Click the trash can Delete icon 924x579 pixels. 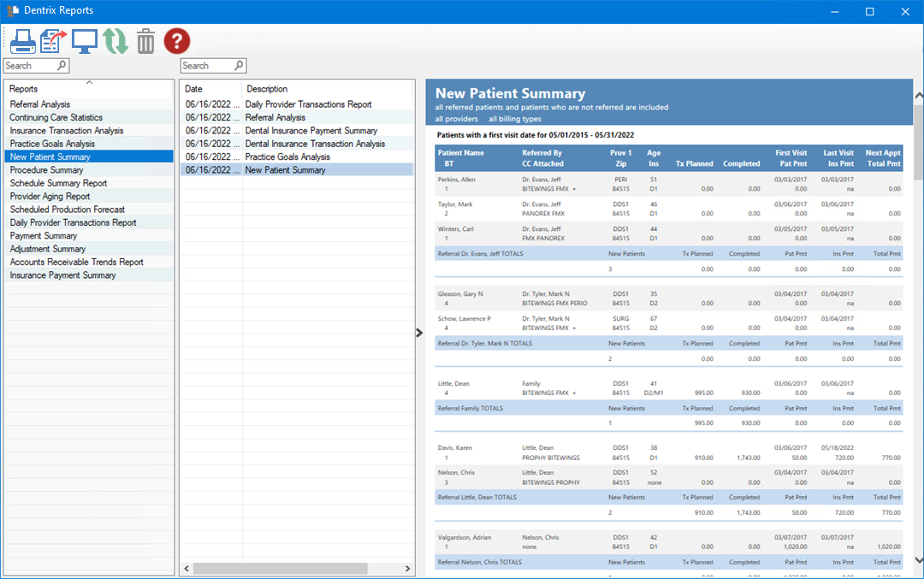146,41
